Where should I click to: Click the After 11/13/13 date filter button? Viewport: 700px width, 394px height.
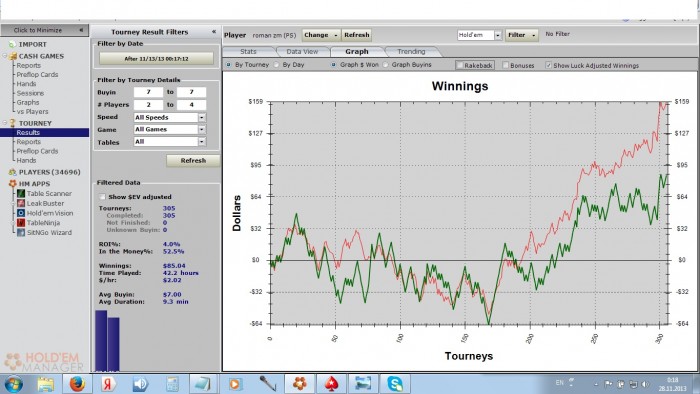[x=156, y=59]
